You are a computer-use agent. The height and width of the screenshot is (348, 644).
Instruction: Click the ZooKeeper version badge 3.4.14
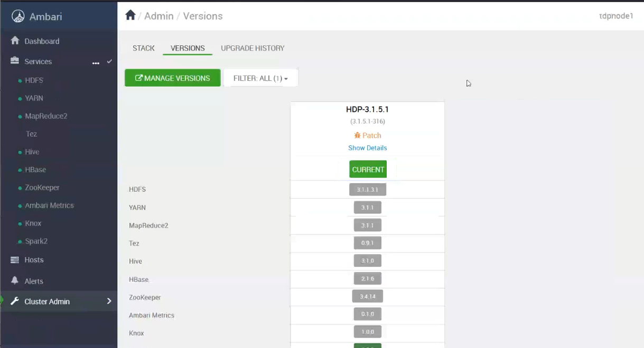pos(368,296)
